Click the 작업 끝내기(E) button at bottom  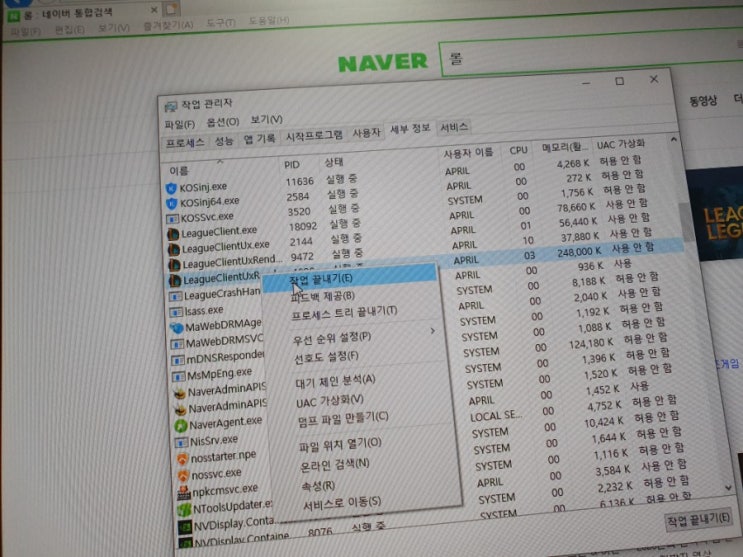698,520
